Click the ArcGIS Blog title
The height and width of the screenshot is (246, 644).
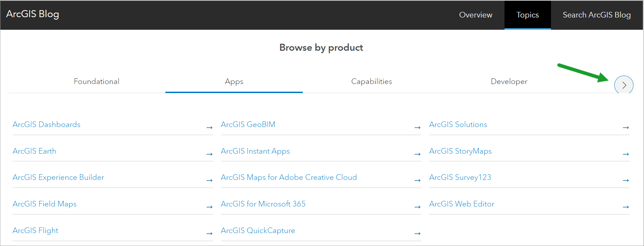click(33, 14)
